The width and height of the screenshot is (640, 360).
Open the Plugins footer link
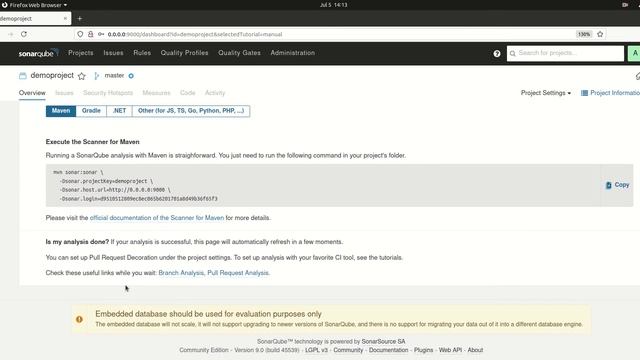point(423,350)
